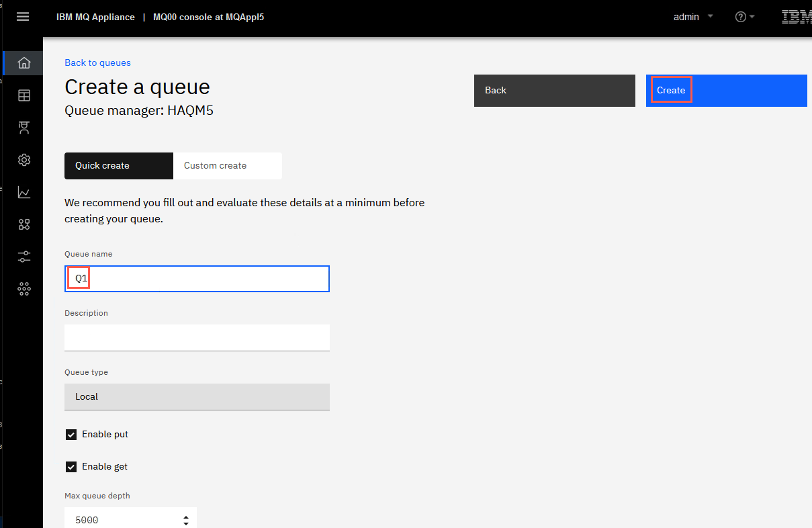The height and width of the screenshot is (528, 812).
Task: Open the sliders sidebar icon
Action: click(24, 257)
